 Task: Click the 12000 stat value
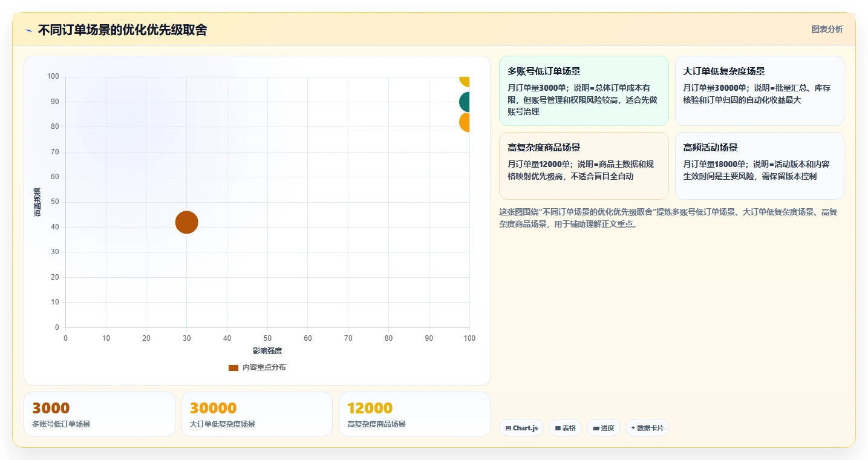[370, 408]
